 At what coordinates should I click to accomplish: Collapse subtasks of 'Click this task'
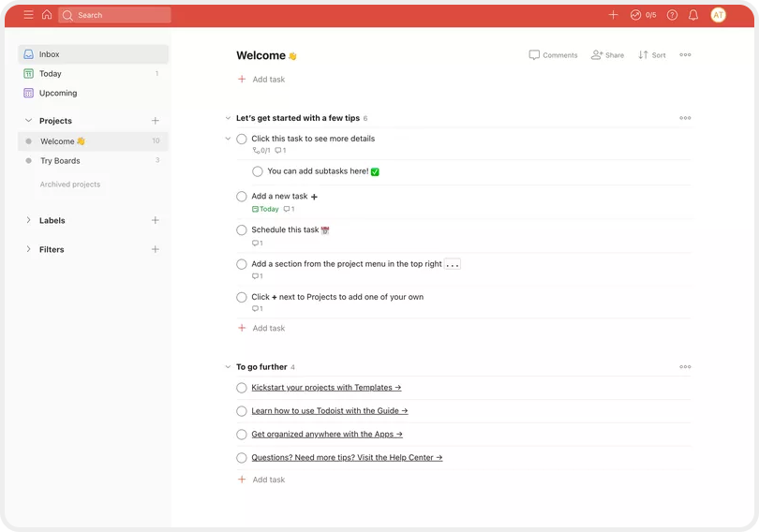click(x=228, y=139)
